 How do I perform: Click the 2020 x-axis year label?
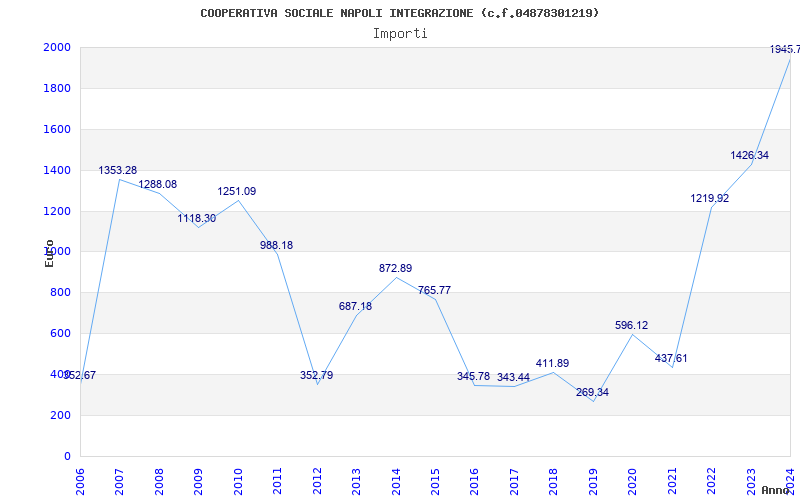pyautogui.click(x=633, y=481)
